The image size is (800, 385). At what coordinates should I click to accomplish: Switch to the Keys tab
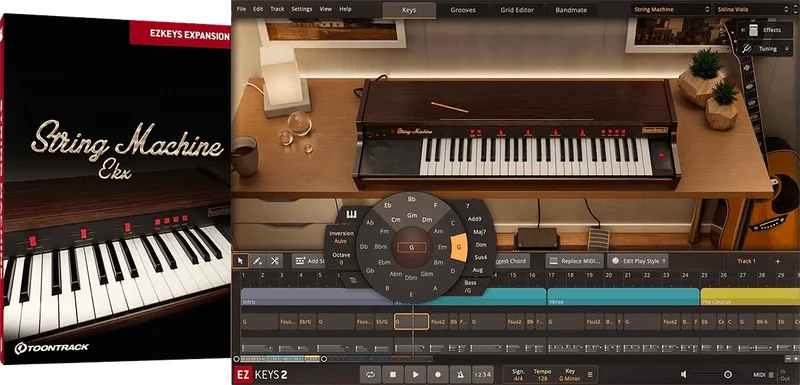click(x=409, y=10)
